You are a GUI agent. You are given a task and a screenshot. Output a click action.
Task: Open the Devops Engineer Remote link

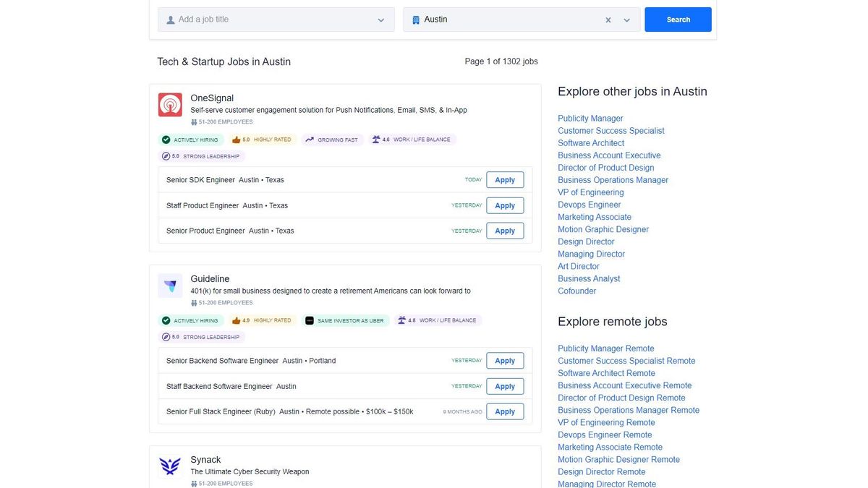tap(605, 435)
